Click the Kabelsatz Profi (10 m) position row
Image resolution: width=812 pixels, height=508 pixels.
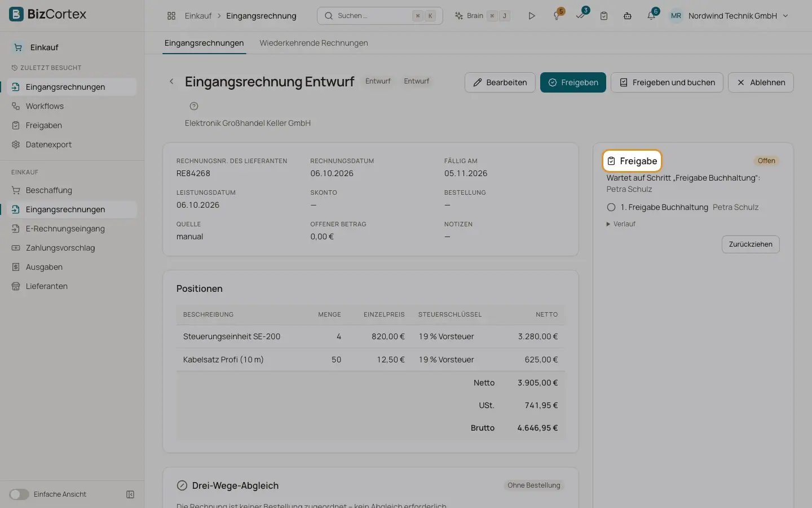(370, 360)
